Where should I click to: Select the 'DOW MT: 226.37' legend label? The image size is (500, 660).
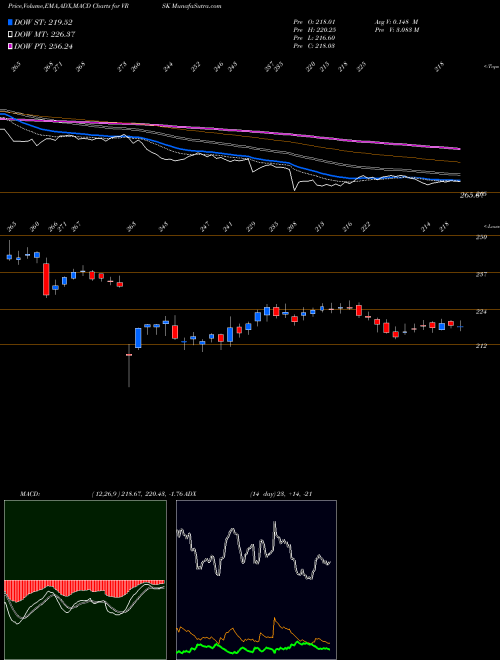point(45,35)
